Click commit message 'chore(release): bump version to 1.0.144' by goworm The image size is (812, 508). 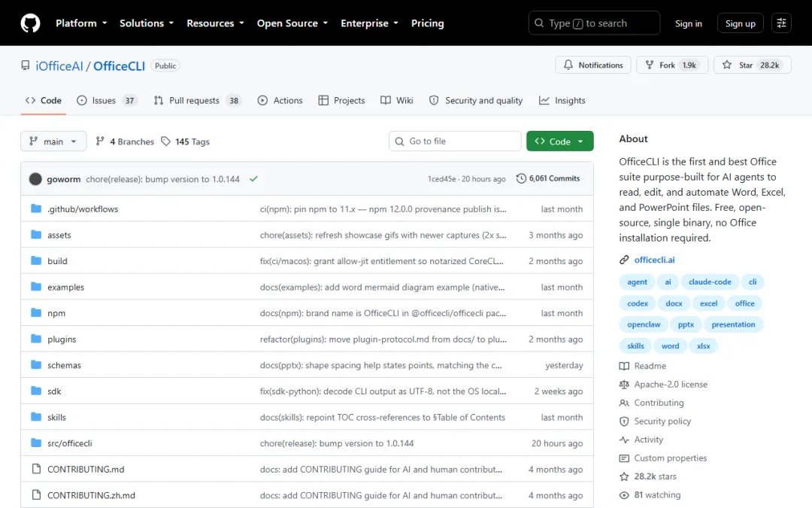pos(162,179)
